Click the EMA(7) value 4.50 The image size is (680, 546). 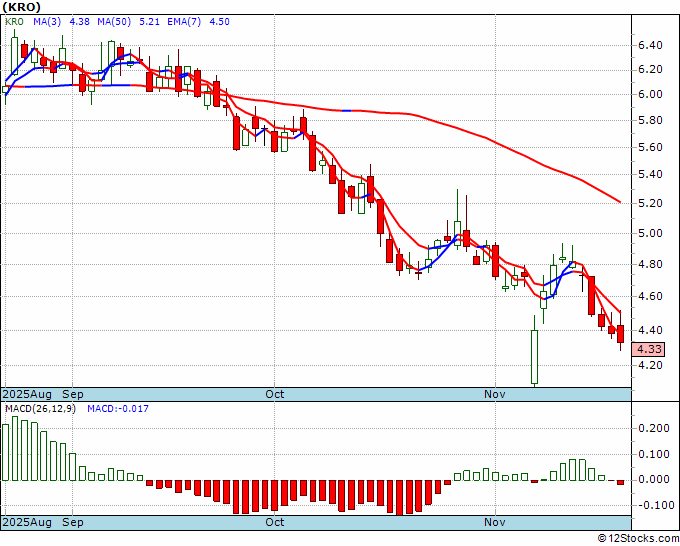coord(219,22)
